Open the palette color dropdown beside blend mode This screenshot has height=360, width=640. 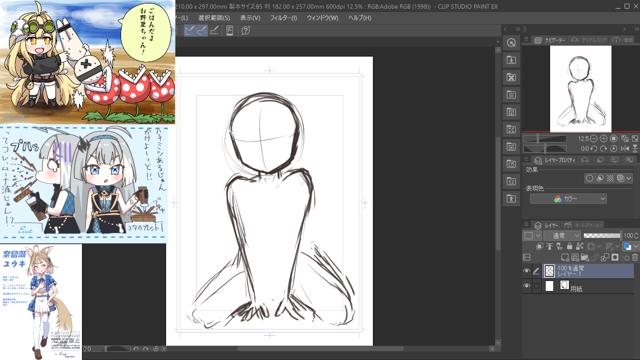pyautogui.click(x=532, y=236)
